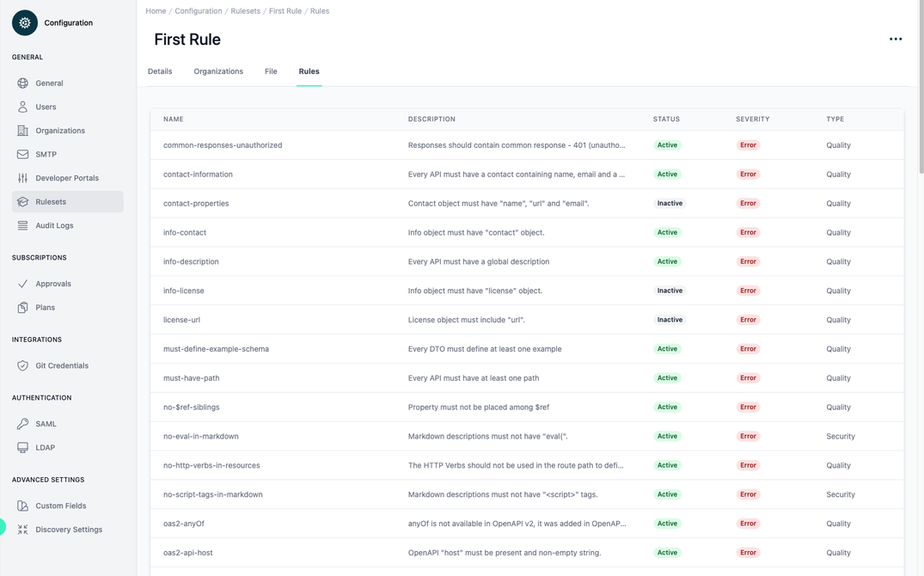
Task: Open Audit Logs from the sidebar
Action: click(x=55, y=224)
